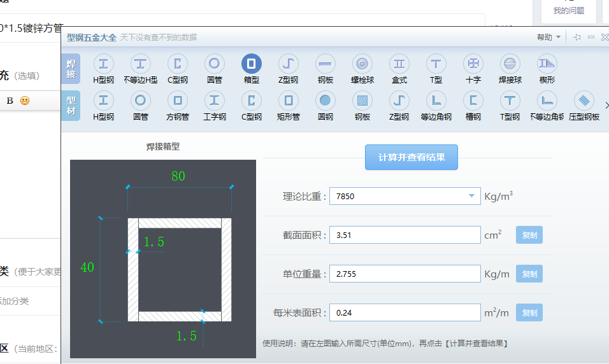Viewport: 609px width, 364px height.
Task: Choose the welded Z型钢 icon in the 焊接 row
Action: click(288, 64)
